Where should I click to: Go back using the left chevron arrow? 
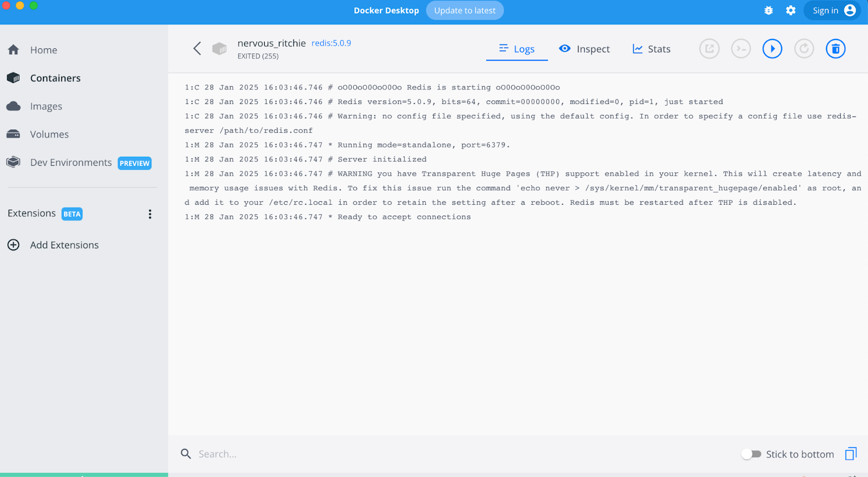(x=197, y=49)
